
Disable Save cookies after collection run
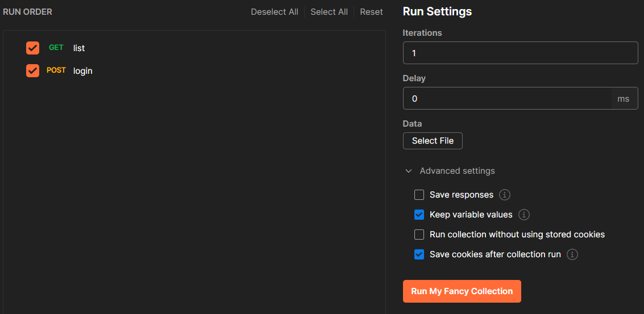coord(419,254)
